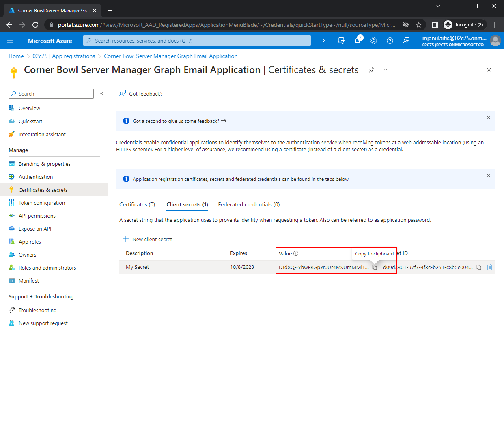Copy the Secret ID to clipboard
Viewport: 504px width, 437px height.
pyautogui.click(x=479, y=267)
